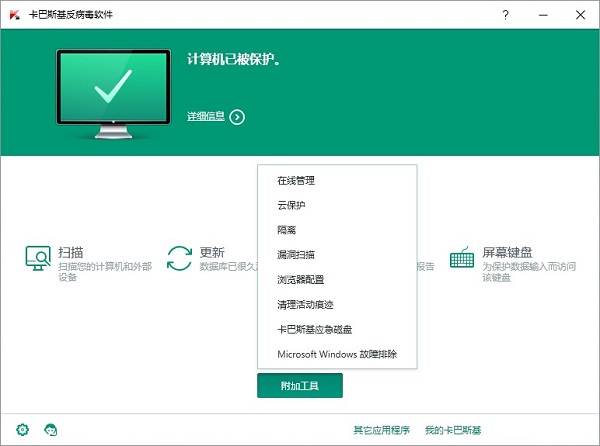Click the protected computer monitor image

pyautogui.click(x=113, y=94)
